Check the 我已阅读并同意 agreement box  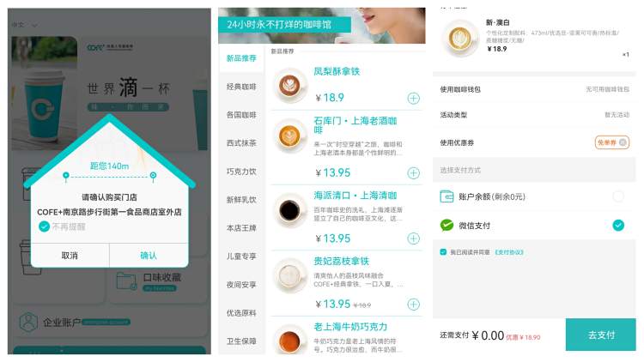(x=443, y=252)
